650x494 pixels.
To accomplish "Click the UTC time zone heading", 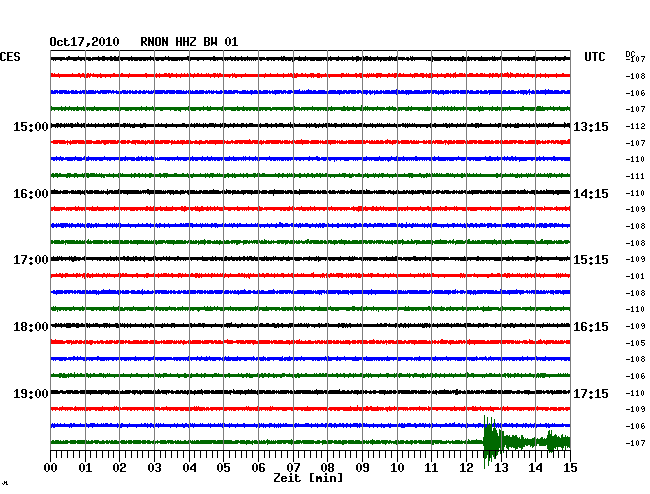I will [x=595, y=57].
